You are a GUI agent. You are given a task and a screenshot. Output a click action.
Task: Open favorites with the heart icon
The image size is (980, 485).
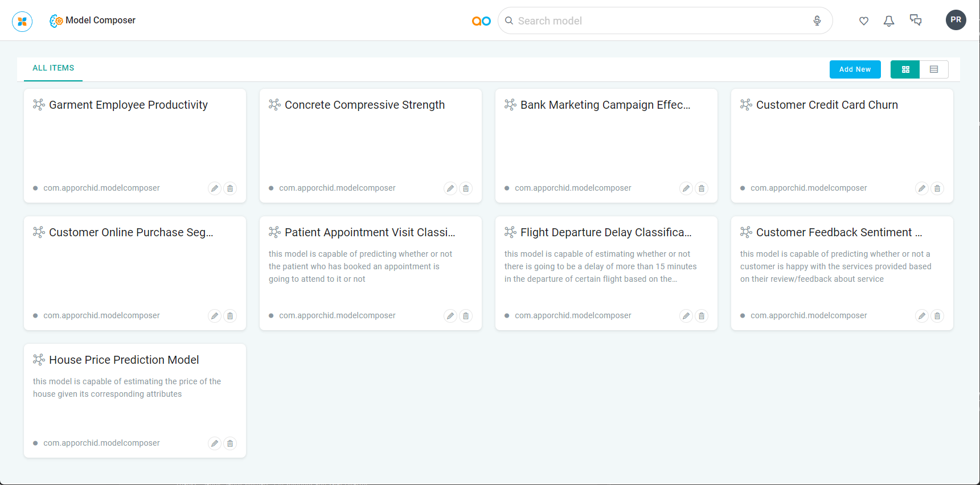point(863,21)
